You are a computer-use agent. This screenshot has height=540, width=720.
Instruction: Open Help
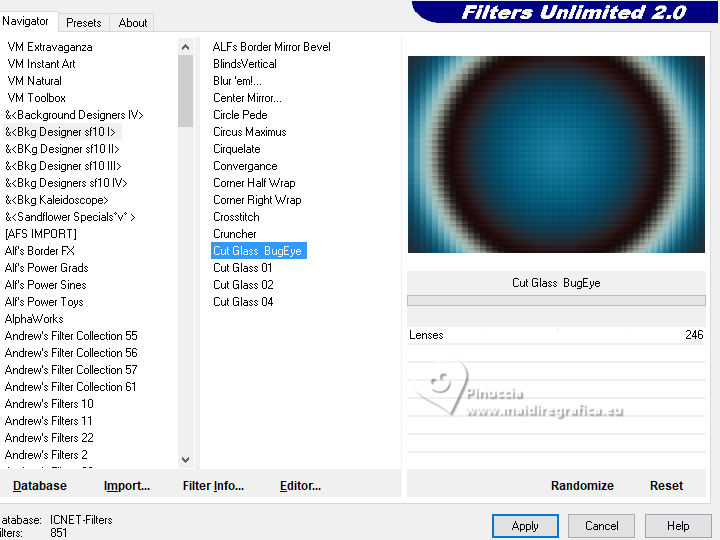click(x=678, y=526)
